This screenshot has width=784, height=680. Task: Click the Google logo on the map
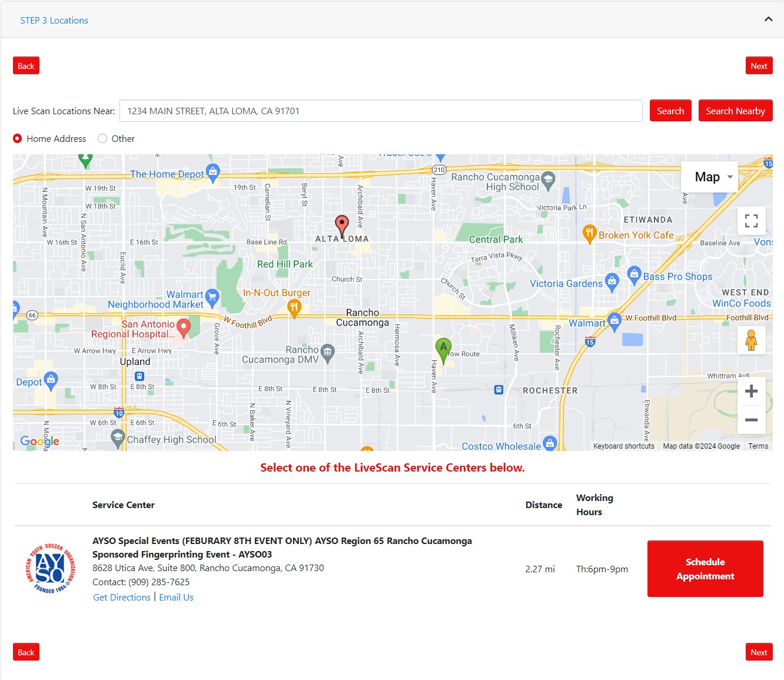[x=39, y=441]
